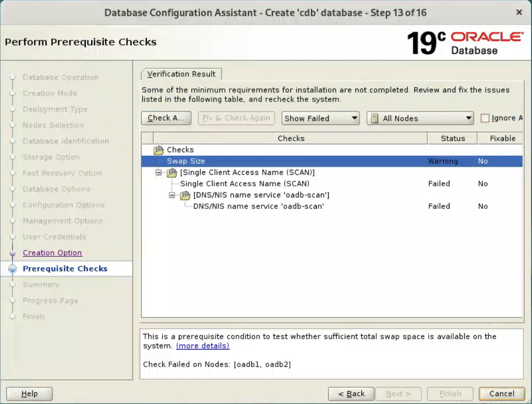Click the Next button
532x404 pixels.
tap(398, 394)
